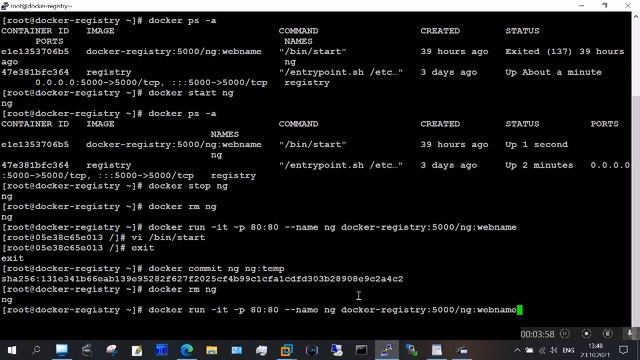The height and width of the screenshot is (360, 640).
Task: Click container ID 47e381bfc364 in first listing
Action: [x=35, y=72]
